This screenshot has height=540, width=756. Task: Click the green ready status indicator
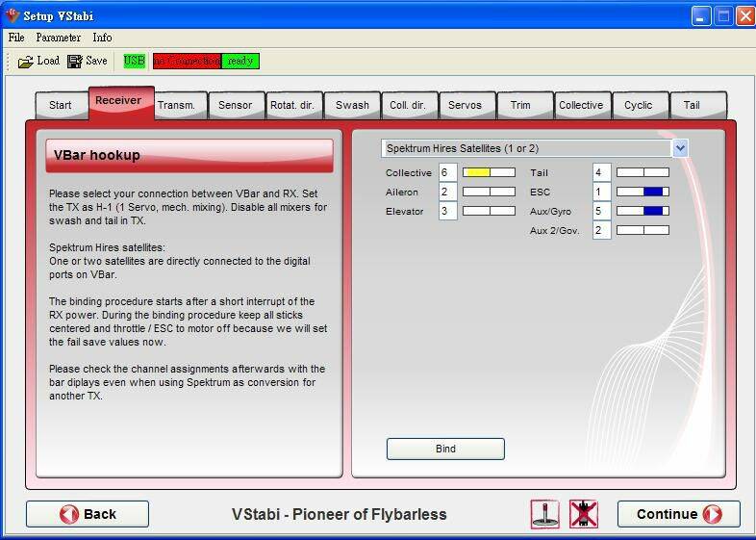coord(240,61)
